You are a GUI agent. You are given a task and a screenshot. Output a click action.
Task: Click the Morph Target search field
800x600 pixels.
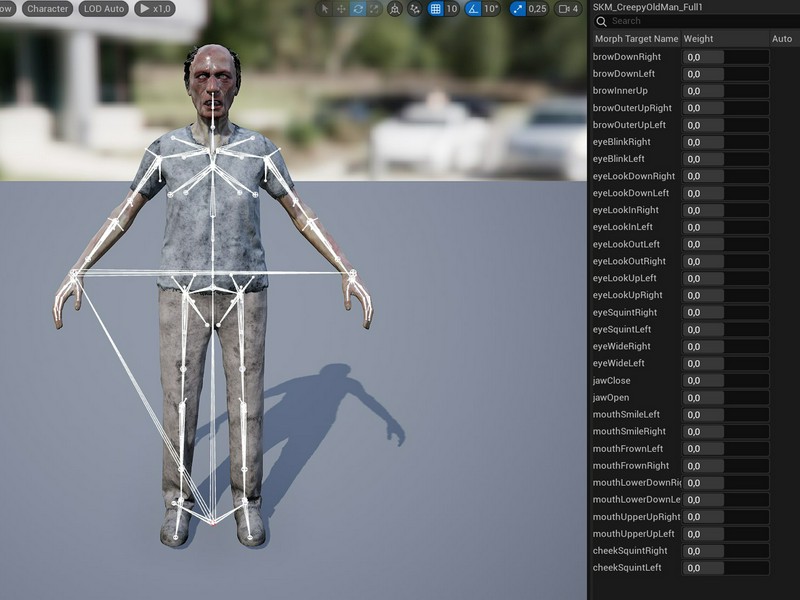(x=696, y=21)
